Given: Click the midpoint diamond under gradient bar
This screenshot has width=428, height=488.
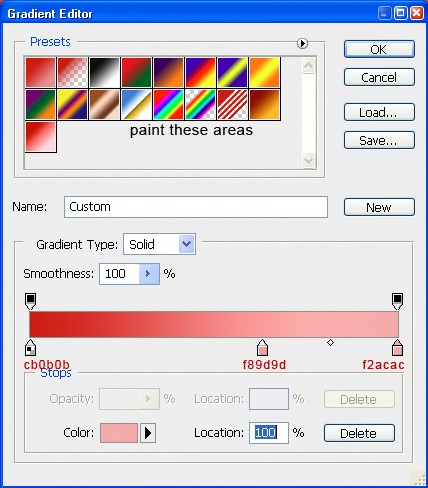Looking at the screenshot, I should 330,342.
